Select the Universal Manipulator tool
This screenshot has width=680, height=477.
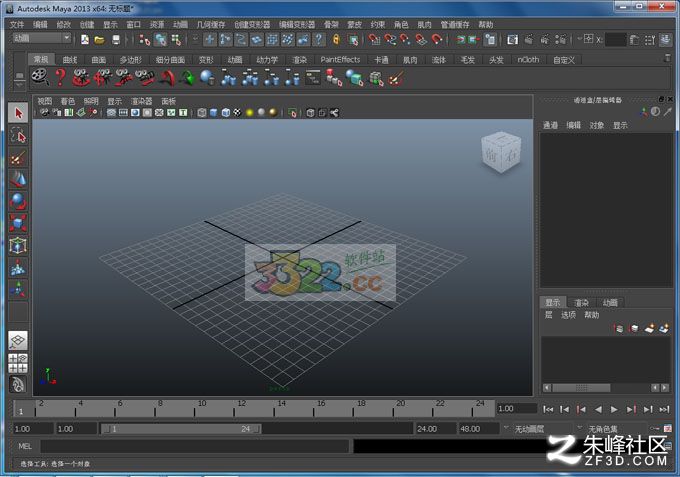coord(18,245)
